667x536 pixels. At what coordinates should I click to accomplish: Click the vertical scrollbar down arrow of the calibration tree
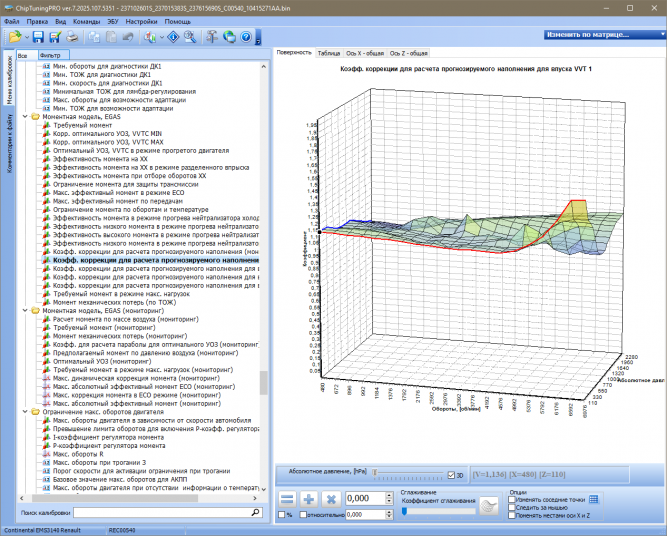pos(264,489)
